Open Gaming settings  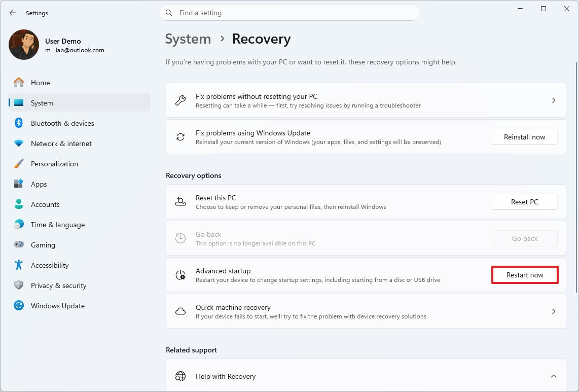pyautogui.click(x=43, y=244)
